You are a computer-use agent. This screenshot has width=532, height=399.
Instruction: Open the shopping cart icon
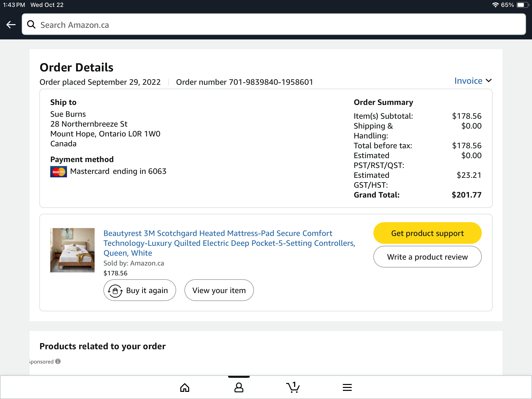tap(293, 387)
